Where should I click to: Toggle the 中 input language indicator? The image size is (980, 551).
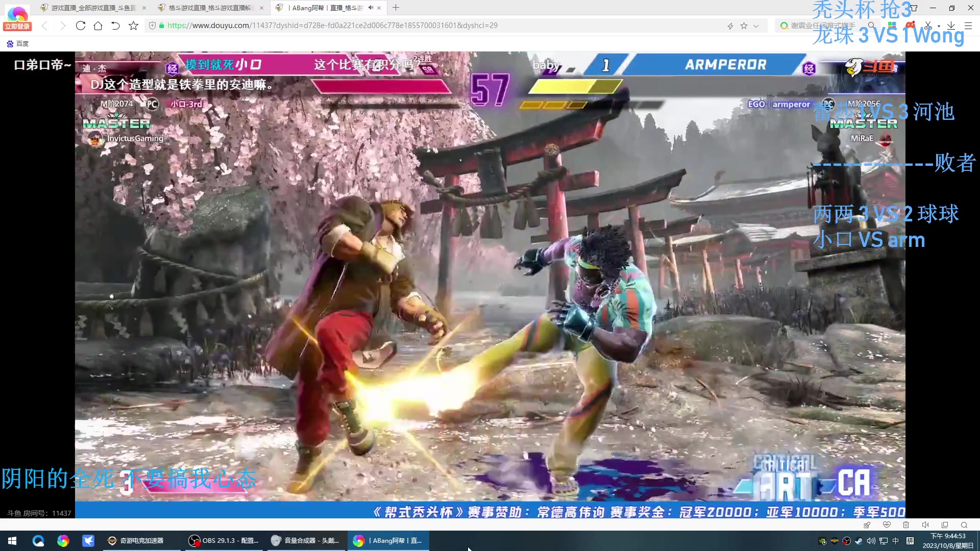pos(896,541)
